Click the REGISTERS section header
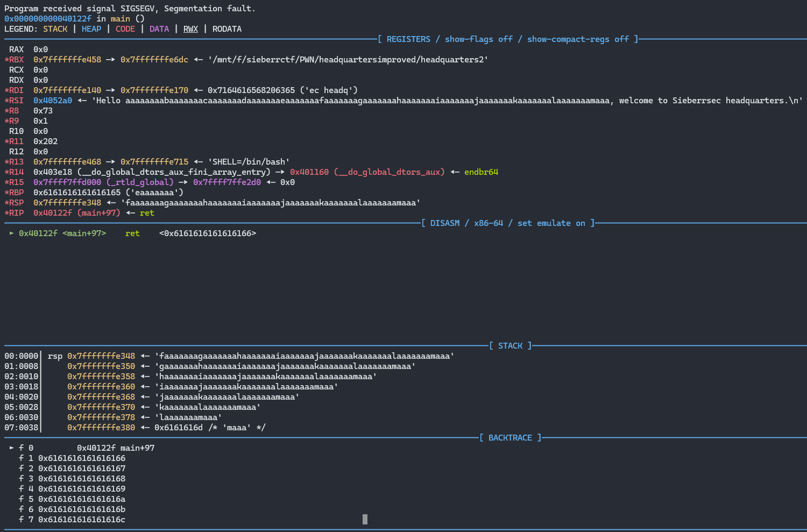This screenshot has height=532, width=807. point(408,39)
